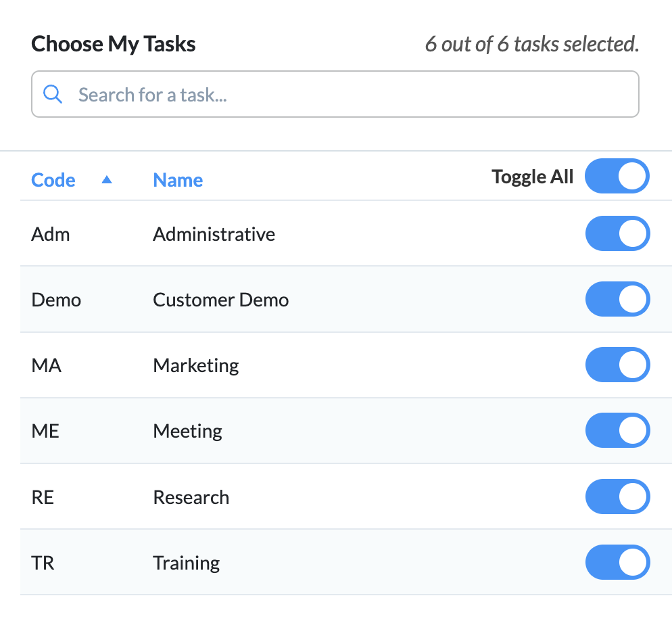Sort tasks by the Code column

[x=53, y=180]
